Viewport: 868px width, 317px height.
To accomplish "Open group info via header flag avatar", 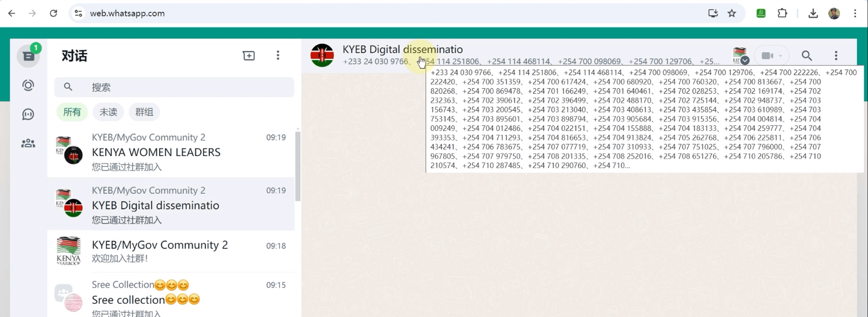I will click(x=322, y=56).
